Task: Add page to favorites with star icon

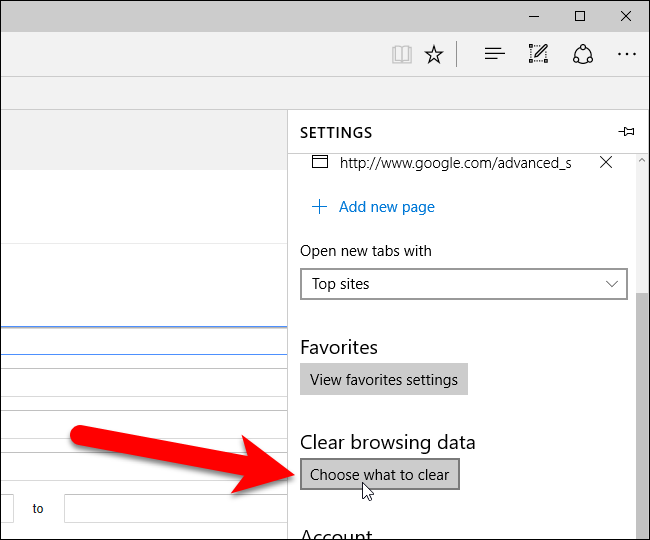Action: click(433, 55)
